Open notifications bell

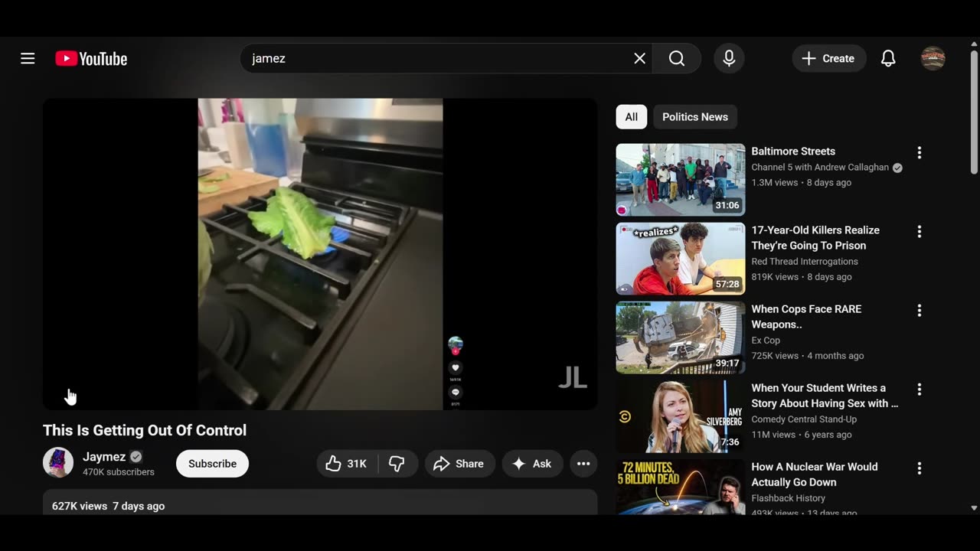click(888, 58)
